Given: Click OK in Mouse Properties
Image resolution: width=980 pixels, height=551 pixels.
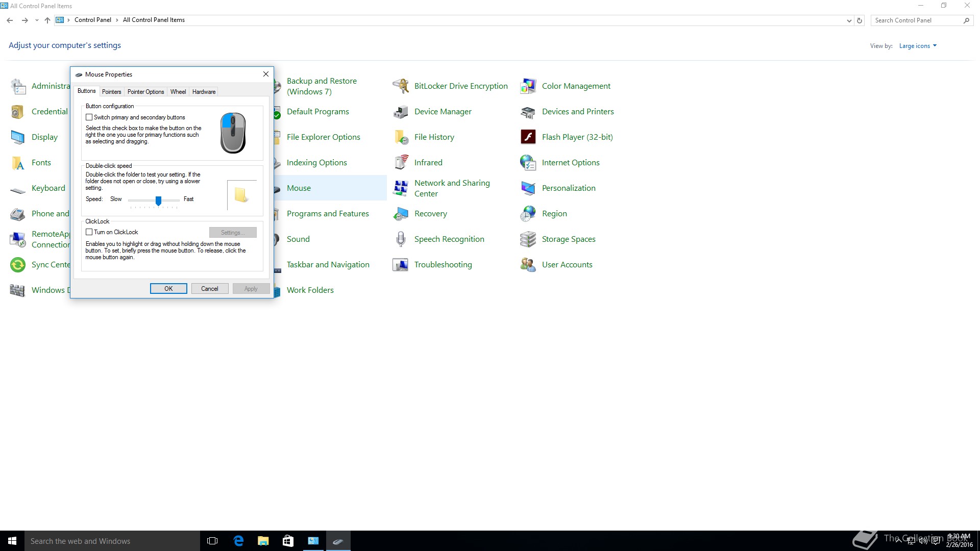Looking at the screenshot, I should coord(168,289).
